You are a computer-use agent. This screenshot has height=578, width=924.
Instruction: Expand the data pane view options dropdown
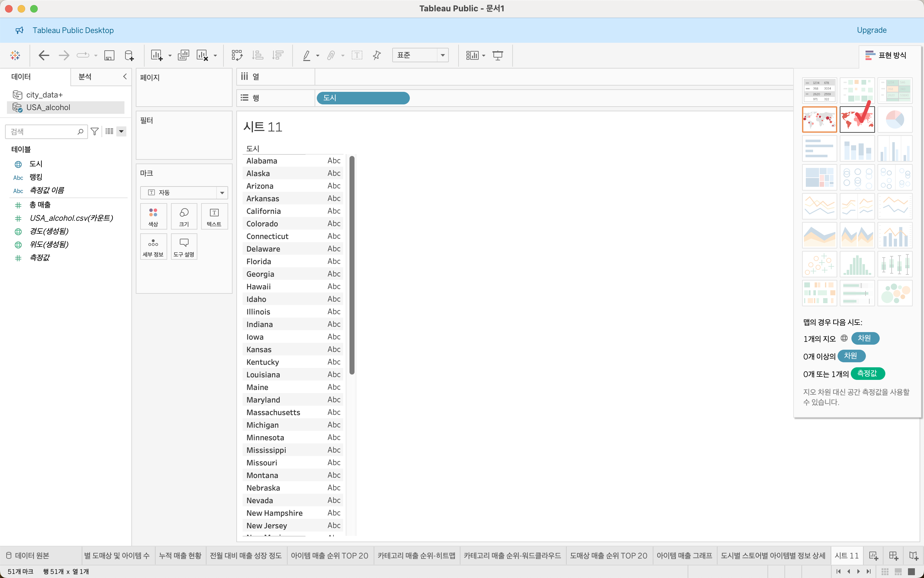point(121,131)
